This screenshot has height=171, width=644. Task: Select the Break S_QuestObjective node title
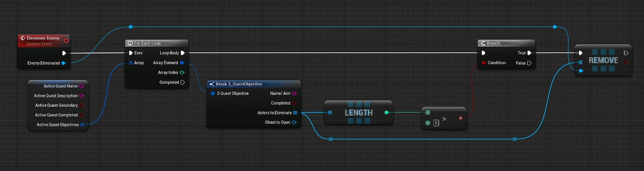(x=239, y=84)
